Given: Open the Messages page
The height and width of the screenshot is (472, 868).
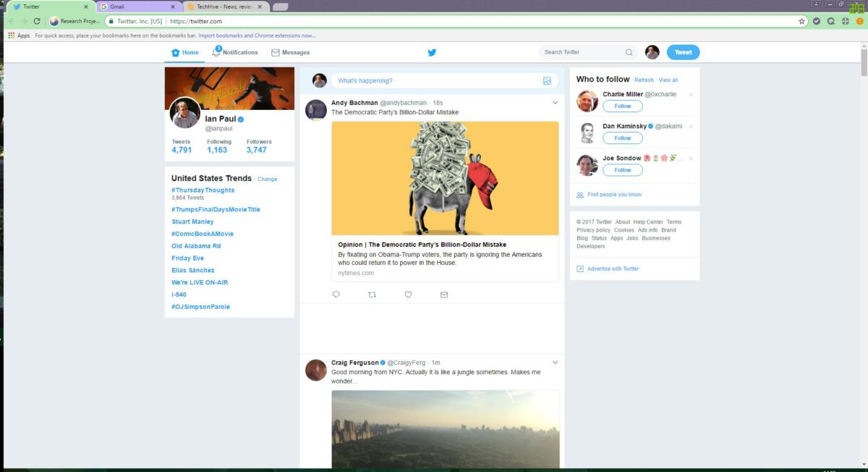Looking at the screenshot, I should tap(290, 52).
